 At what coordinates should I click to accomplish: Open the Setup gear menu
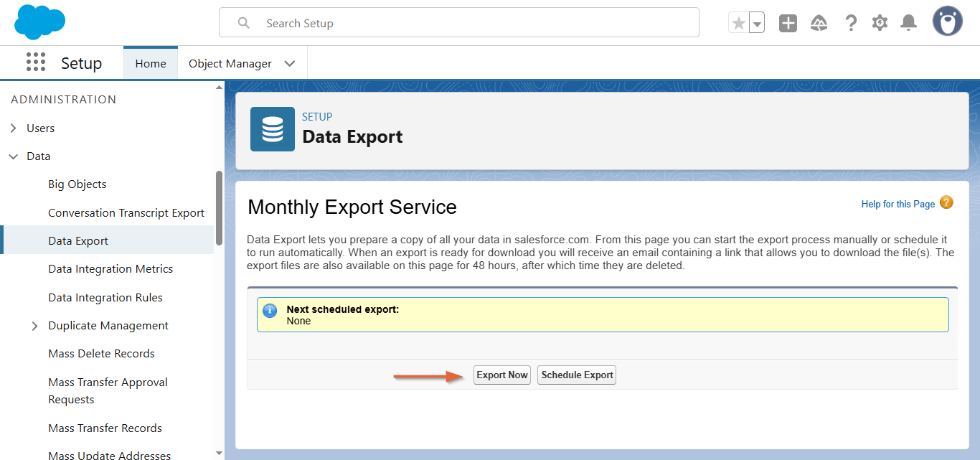(x=880, y=23)
